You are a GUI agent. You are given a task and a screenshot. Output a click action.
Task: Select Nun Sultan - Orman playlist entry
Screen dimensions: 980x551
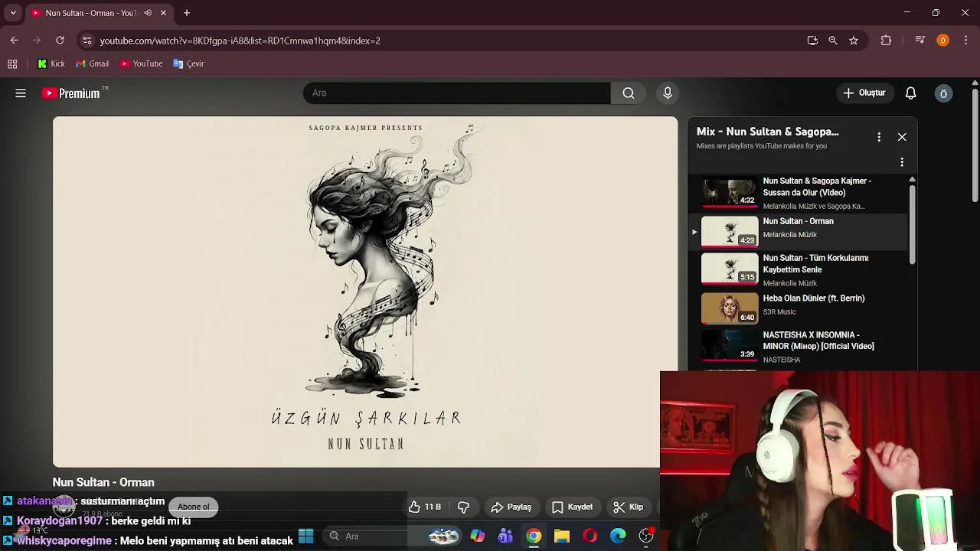coord(799,230)
